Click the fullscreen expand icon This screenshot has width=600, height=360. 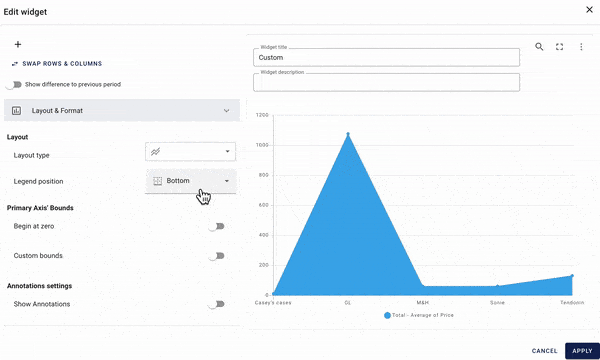[x=559, y=47]
